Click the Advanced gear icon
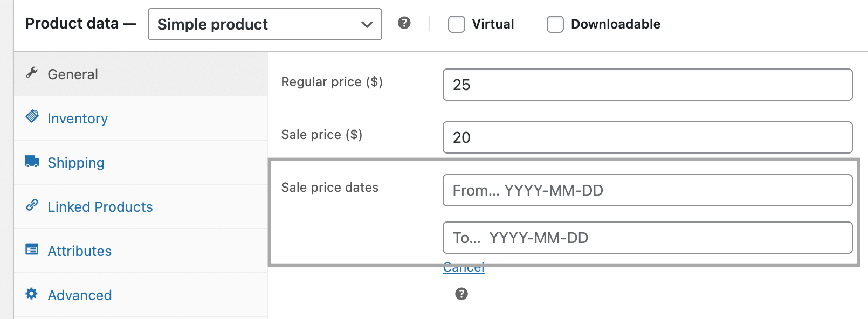The height and width of the screenshot is (319, 868). [x=32, y=293]
